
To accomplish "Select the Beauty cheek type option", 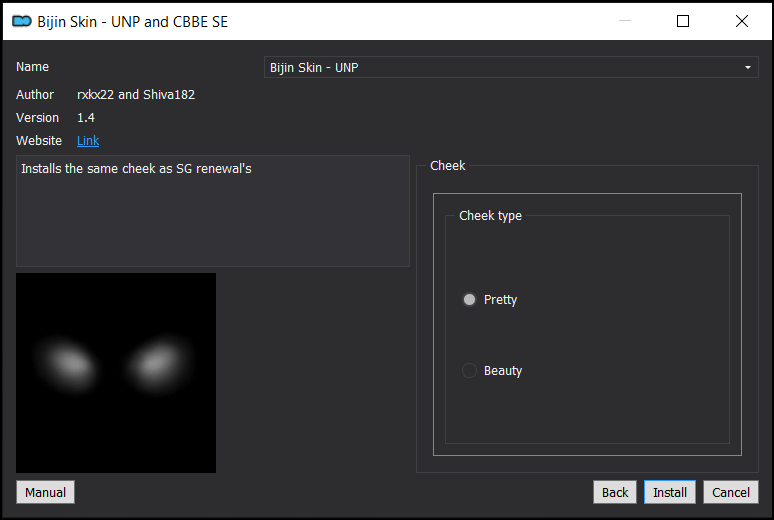I will point(492,370).
